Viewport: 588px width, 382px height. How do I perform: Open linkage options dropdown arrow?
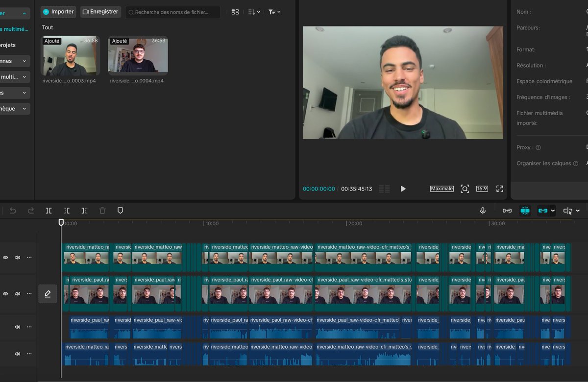tap(553, 211)
